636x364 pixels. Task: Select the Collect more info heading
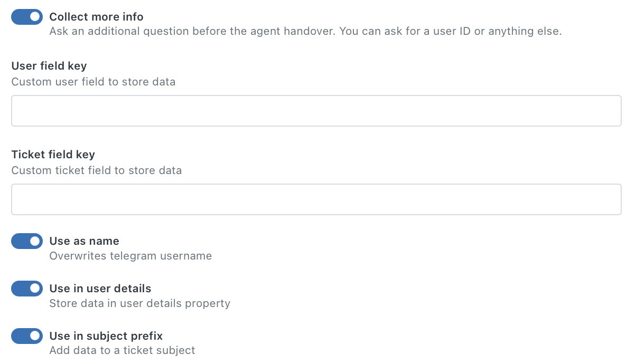(96, 16)
